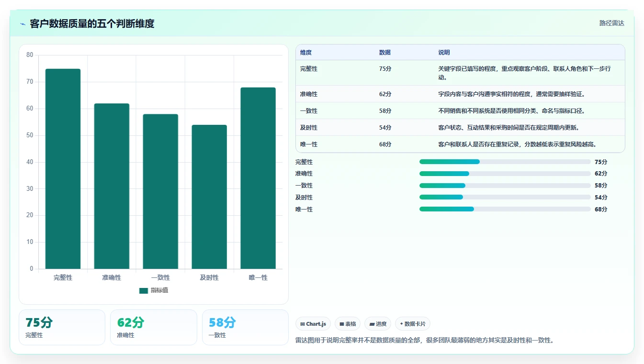Select the Chart.js tag chip
This screenshot has width=644, height=364.
(x=313, y=324)
